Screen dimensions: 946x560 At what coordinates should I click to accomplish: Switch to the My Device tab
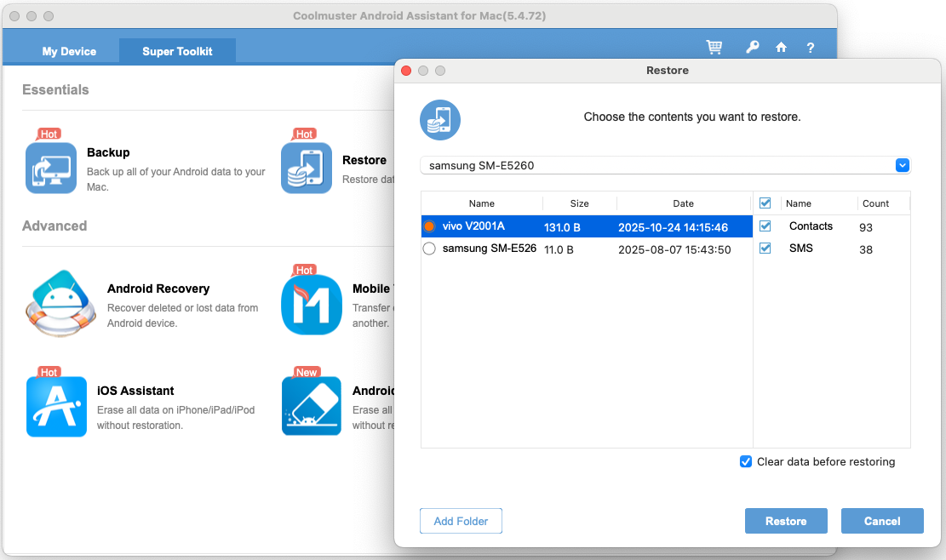coord(69,51)
